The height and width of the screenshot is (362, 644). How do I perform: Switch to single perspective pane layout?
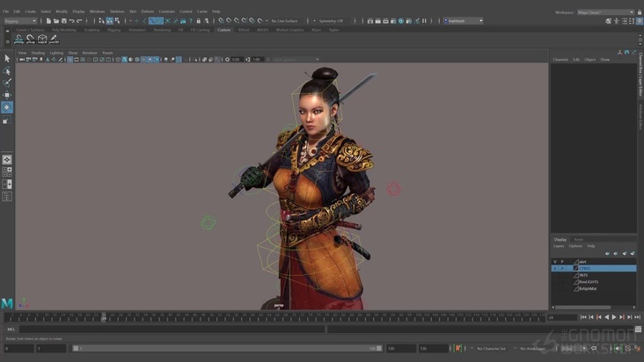tap(7, 160)
